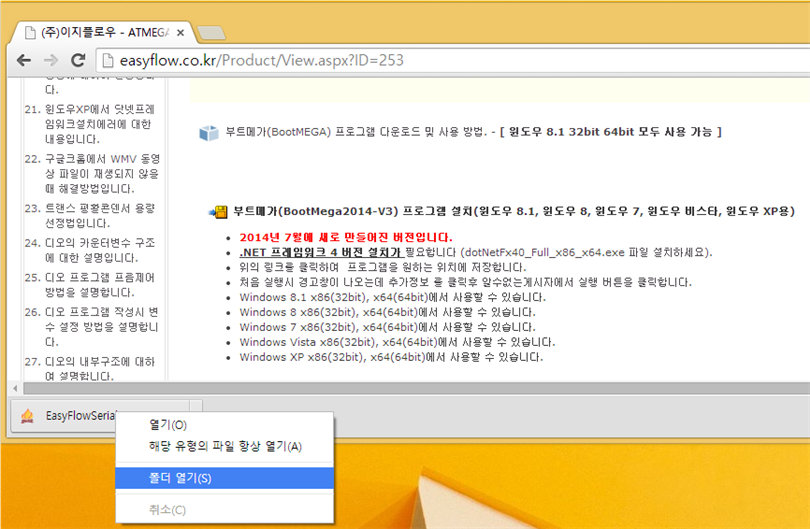Viewport: 810px width, 529px height.
Task: Click the Windows XP x86(32bit) line
Action: point(391,357)
